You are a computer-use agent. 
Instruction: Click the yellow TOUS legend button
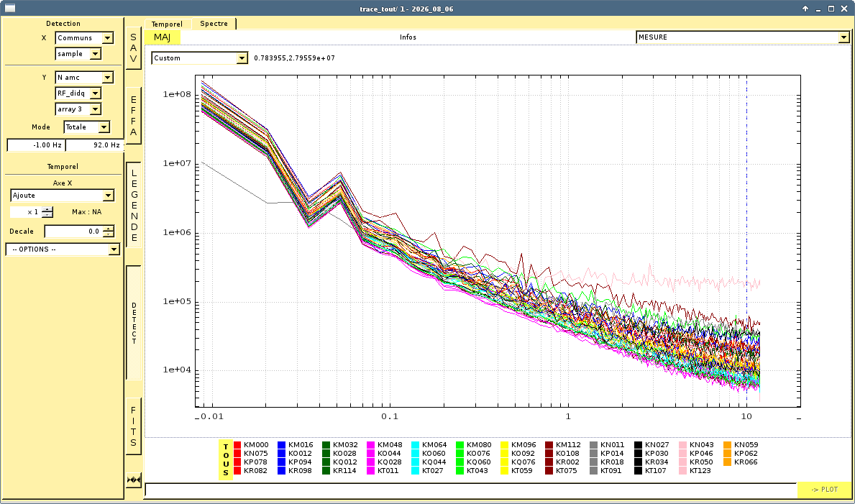tap(226, 459)
